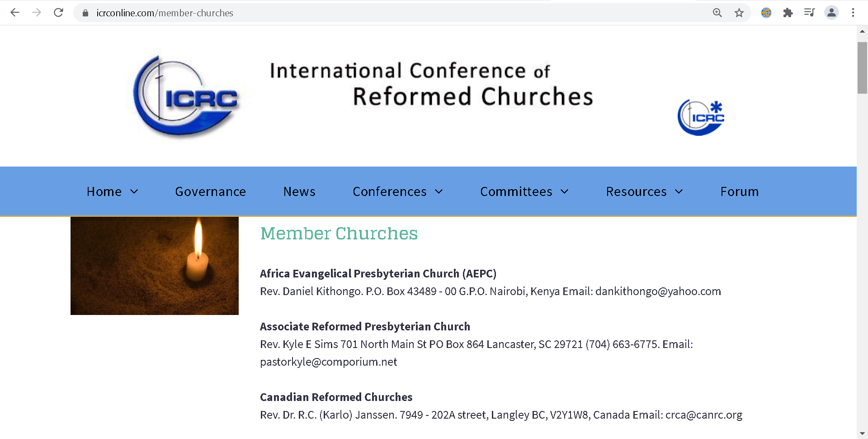Expand the Resources dropdown chevron

679,192
